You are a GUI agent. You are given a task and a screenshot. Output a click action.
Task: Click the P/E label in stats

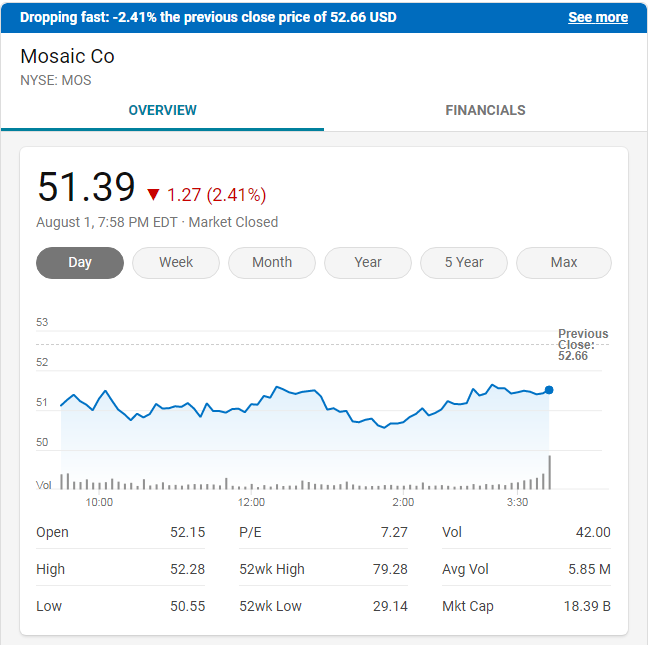point(250,532)
